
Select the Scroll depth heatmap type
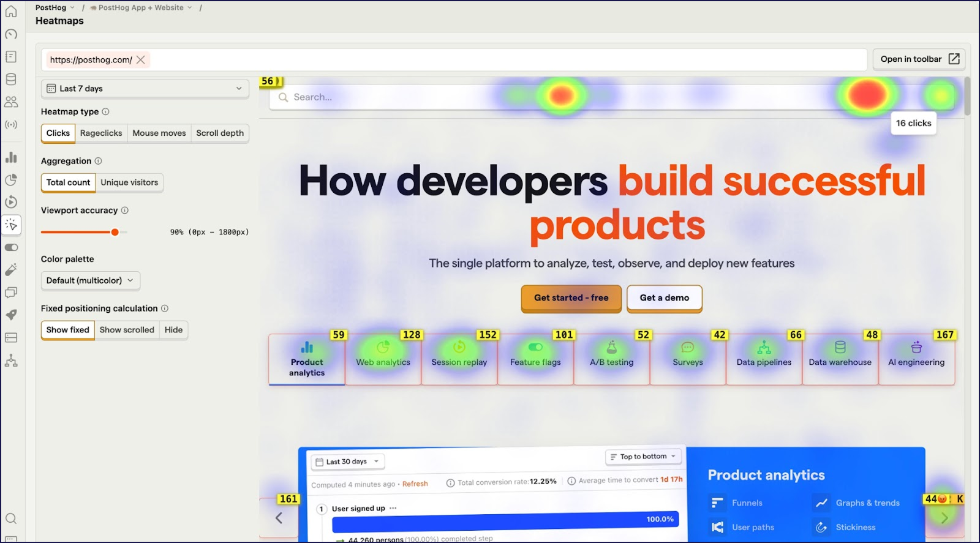pos(220,133)
